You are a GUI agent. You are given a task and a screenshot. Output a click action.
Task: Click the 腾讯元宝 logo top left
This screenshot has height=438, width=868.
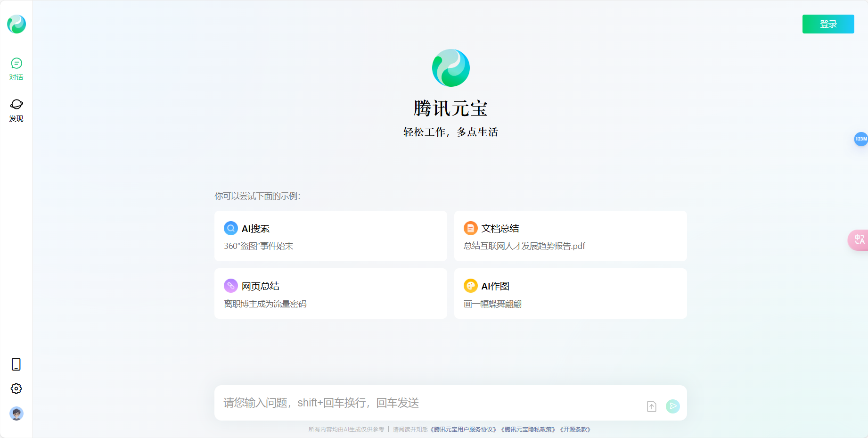[x=16, y=24]
